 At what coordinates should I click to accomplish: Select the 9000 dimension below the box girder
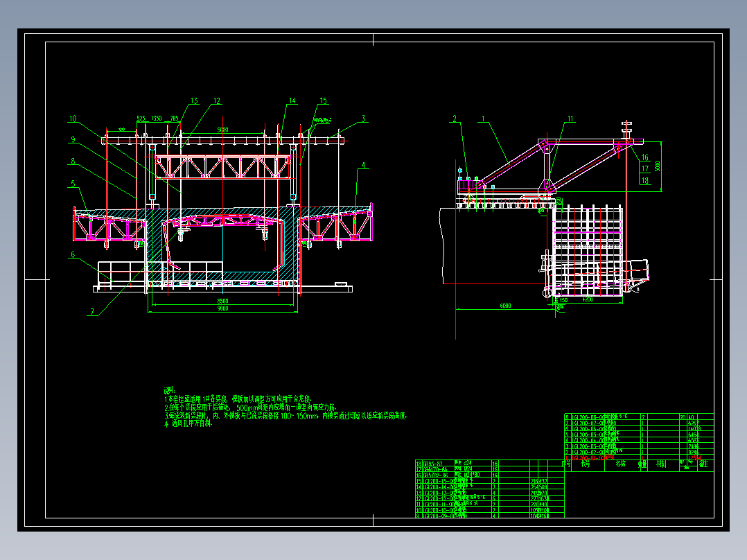[x=222, y=308]
